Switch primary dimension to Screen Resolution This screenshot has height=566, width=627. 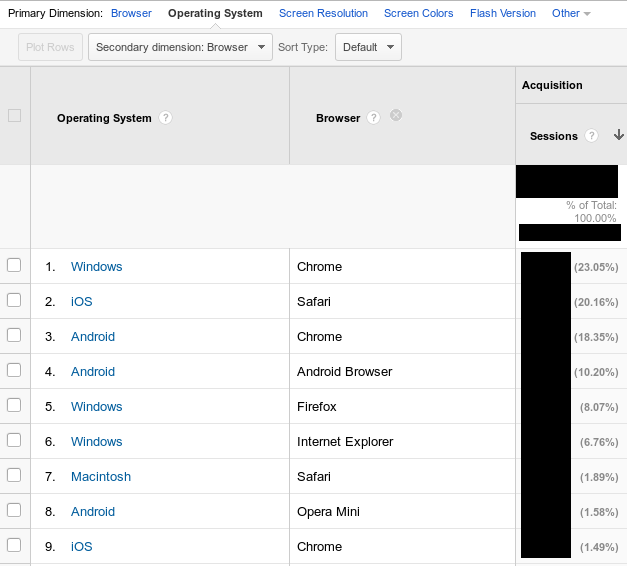coord(323,13)
